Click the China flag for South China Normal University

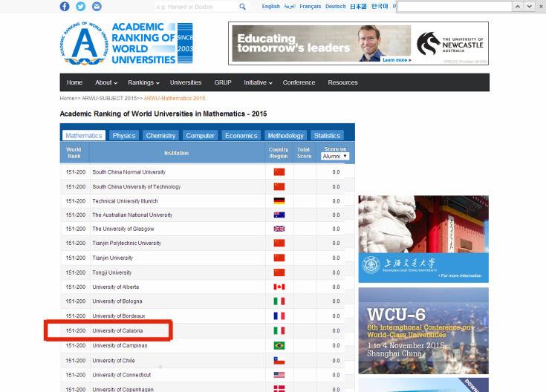pos(279,172)
